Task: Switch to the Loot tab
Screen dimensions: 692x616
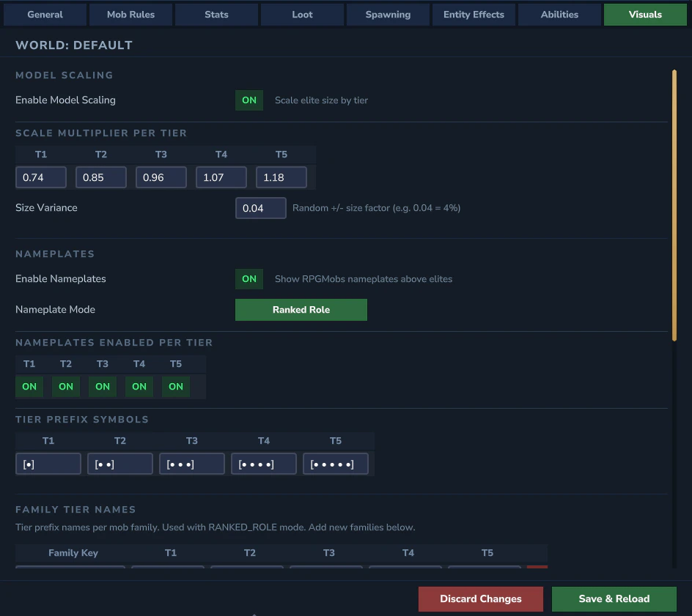Action: tap(302, 14)
